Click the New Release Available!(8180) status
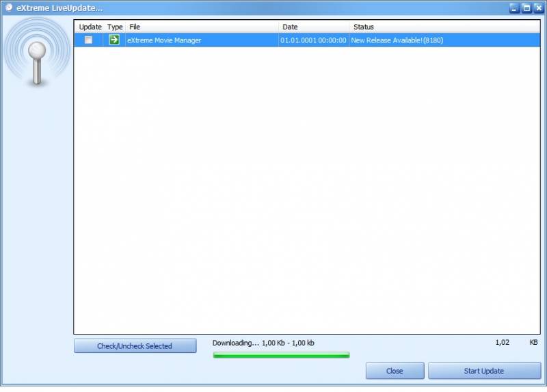This screenshot has width=547, height=392. tap(397, 40)
